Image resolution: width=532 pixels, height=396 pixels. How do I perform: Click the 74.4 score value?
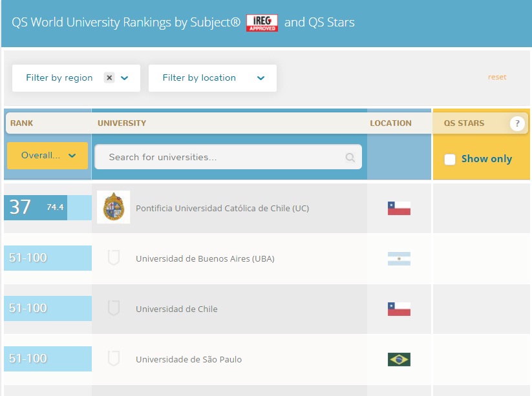pyautogui.click(x=55, y=207)
